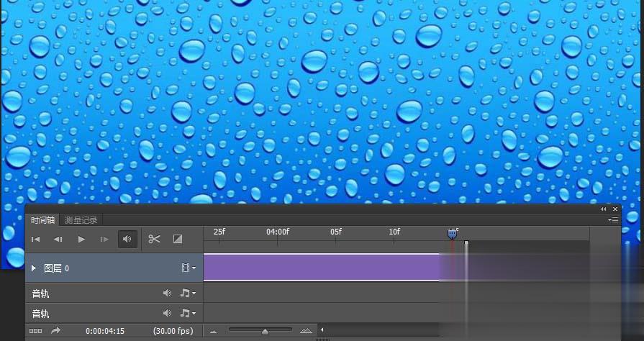The image size is (644, 341).
Task: Click the 25f mark on ruler
Action: click(219, 232)
